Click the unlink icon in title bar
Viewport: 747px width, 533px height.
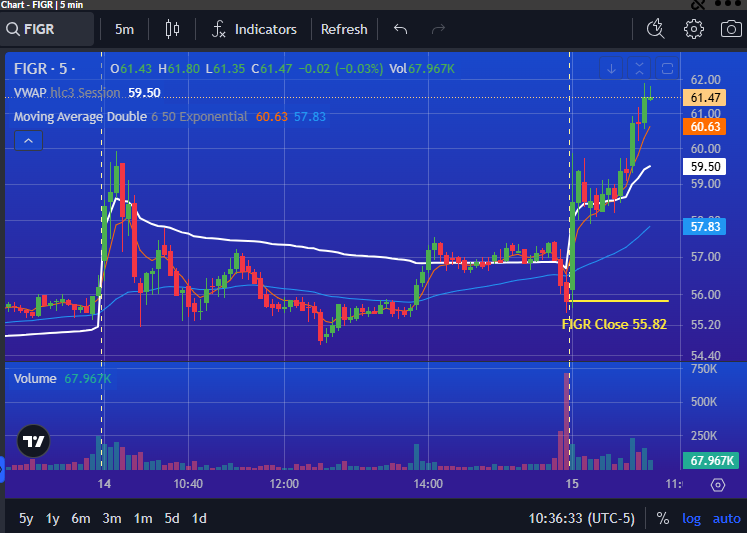coord(698,5)
